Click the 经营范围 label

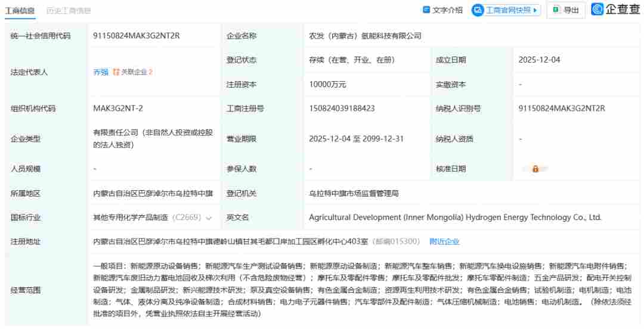26,290
